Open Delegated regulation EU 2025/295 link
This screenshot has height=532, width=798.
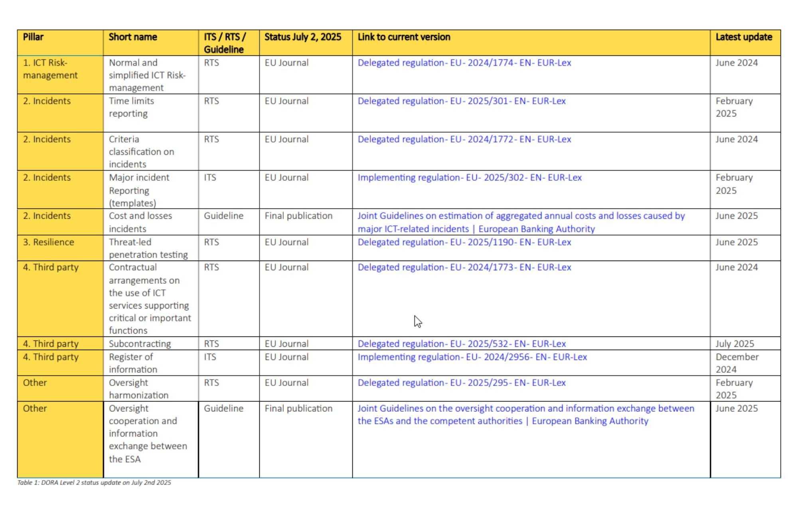pyautogui.click(x=461, y=383)
